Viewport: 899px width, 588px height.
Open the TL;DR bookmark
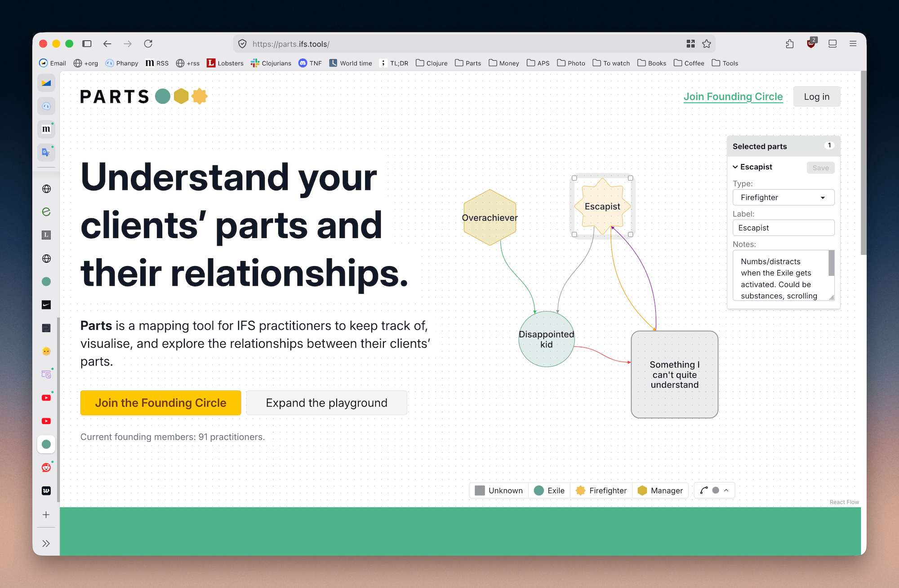click(x=394, y=63)
